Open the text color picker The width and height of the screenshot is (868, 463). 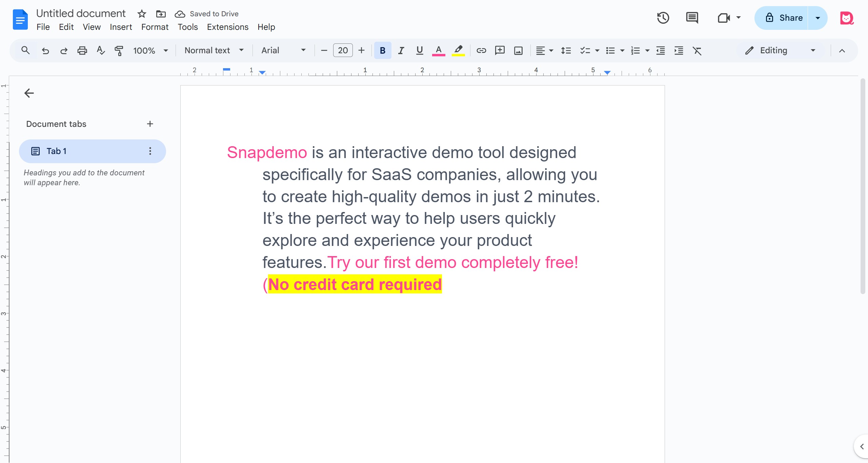439,51
